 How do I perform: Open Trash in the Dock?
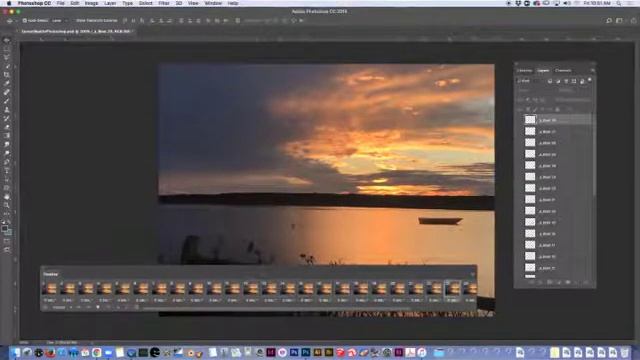(625, 352)
